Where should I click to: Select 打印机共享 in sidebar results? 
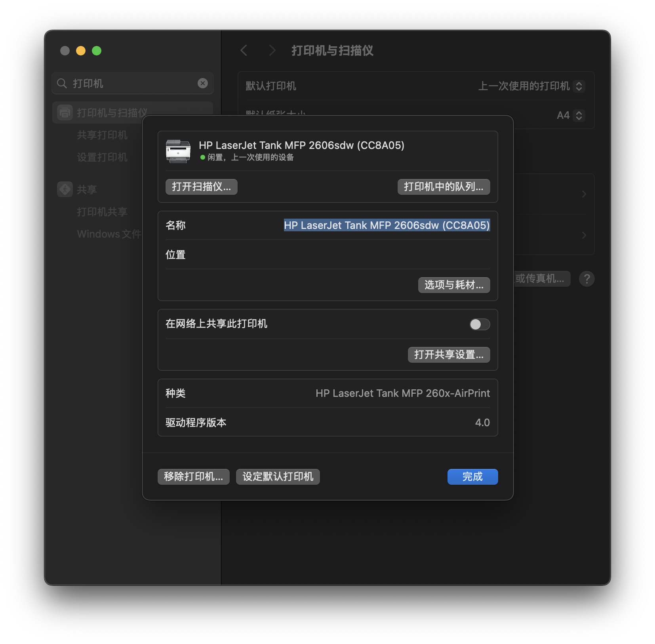coord(102,212)
